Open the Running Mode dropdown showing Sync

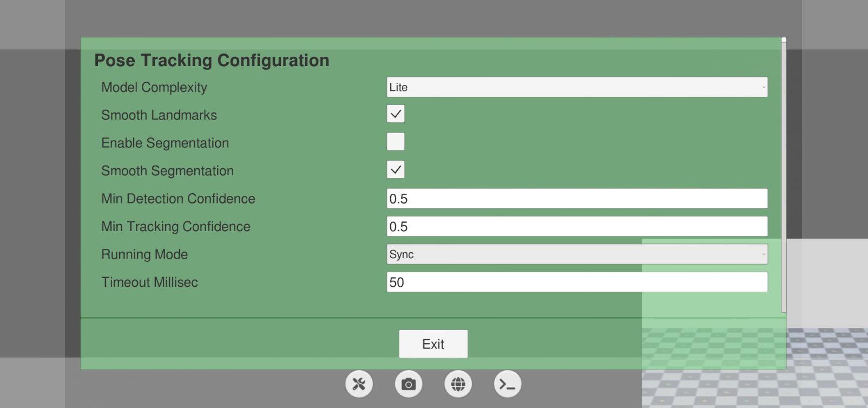click(x=576, y=254)
